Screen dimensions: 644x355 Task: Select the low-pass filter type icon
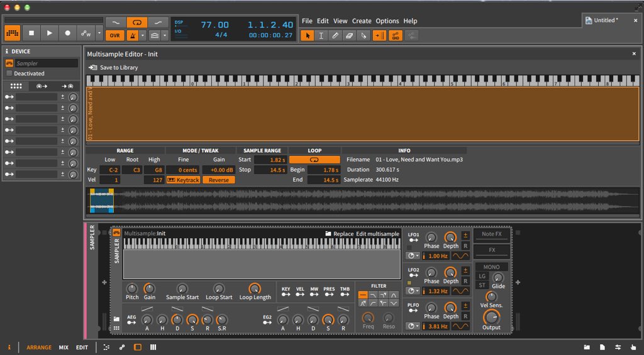click(373, 295)
